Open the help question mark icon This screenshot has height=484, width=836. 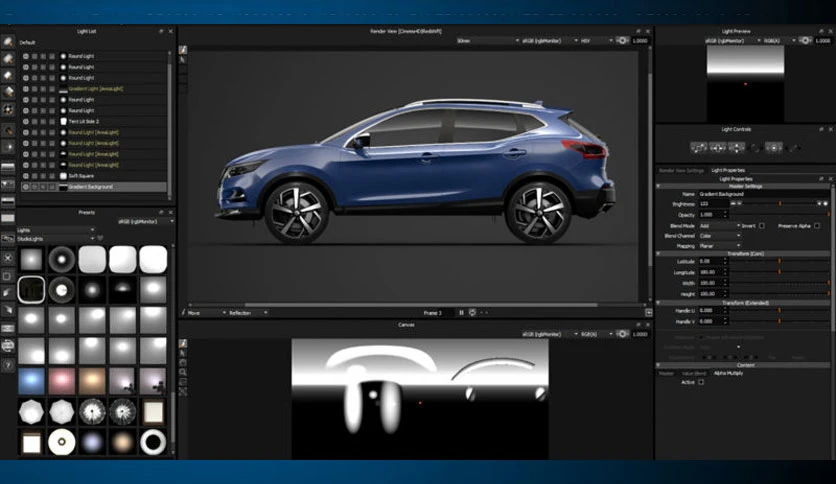[7, 366]
